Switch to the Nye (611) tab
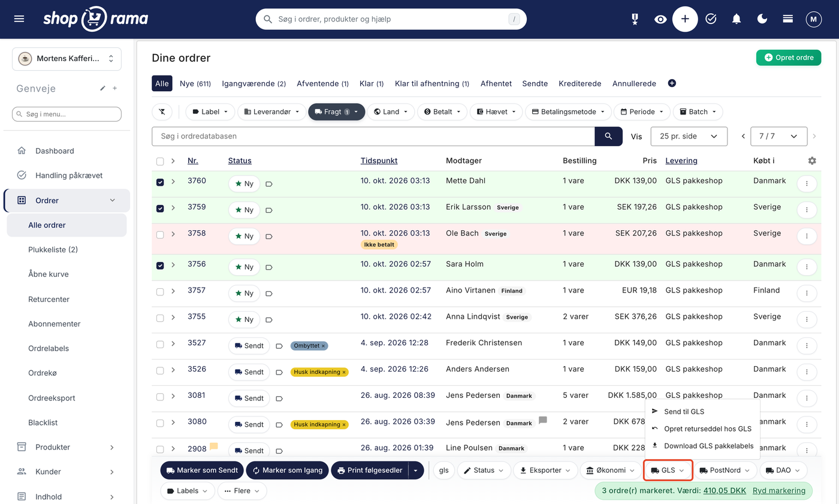839x504 pixels. tap(195, 83)
